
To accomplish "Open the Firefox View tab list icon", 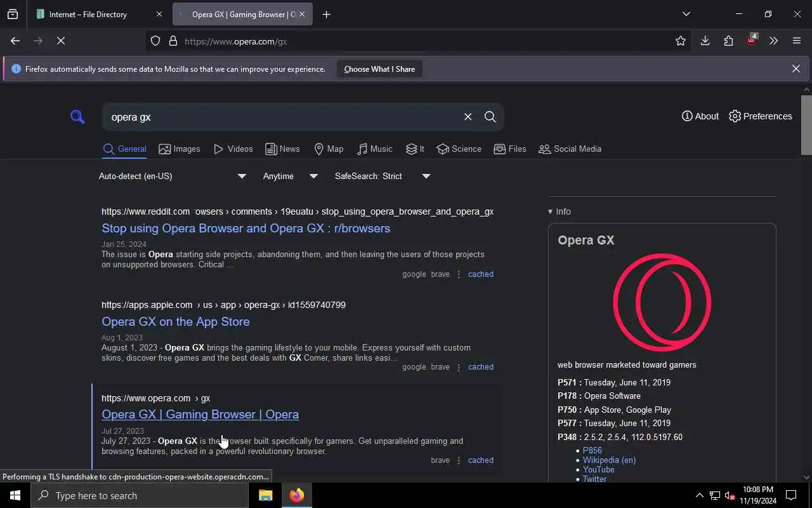I will (x=13, y=14).
